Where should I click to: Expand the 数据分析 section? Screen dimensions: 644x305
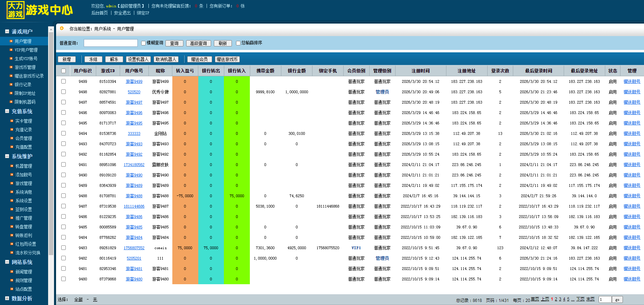point(7,298)
